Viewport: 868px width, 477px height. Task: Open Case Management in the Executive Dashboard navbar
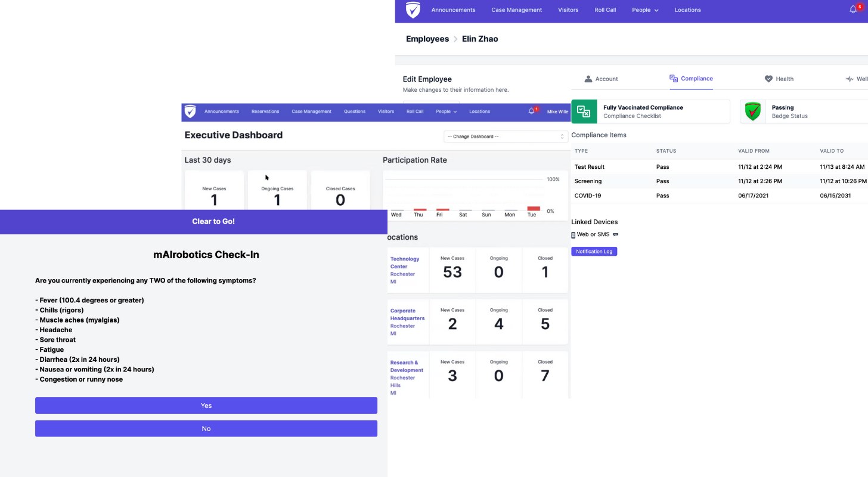[x=312, y=111]
